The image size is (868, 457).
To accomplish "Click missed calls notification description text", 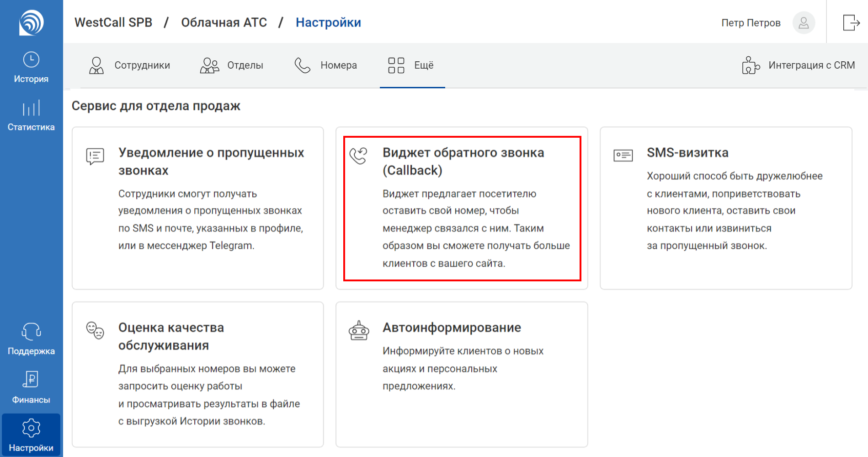I will (211, 220).
